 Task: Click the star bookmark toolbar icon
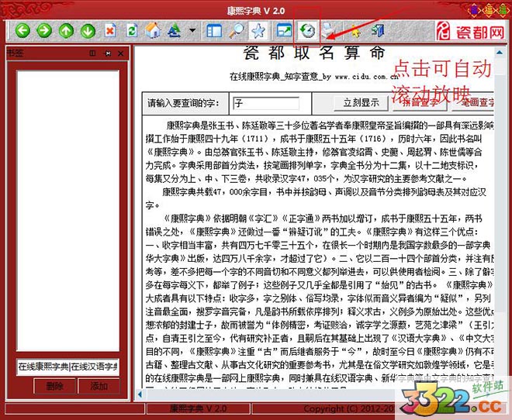[258, 31]
